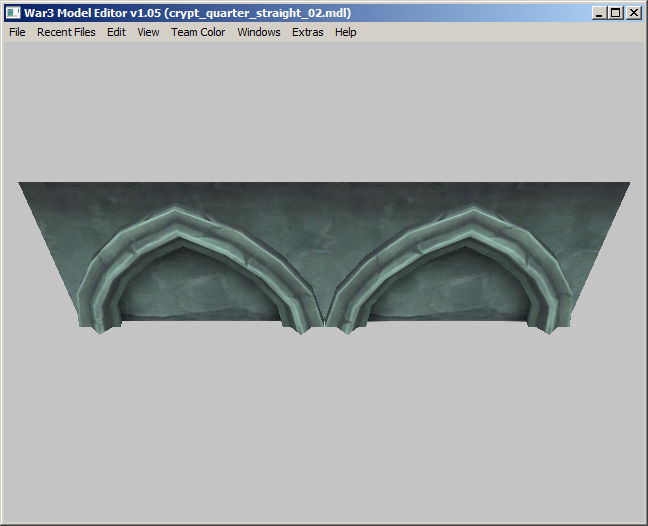
Task: Open the Help menu
Action: (345, 32)
